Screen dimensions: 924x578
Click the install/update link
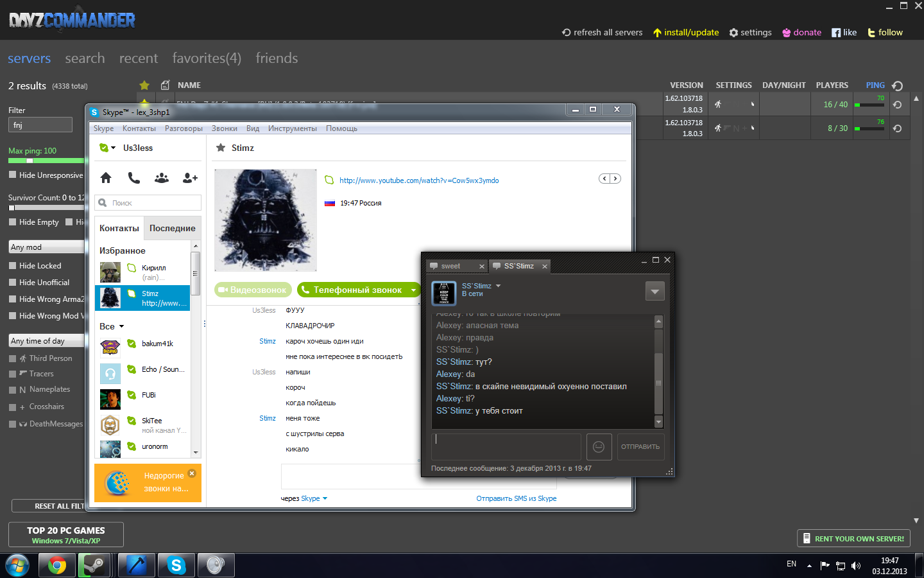(686, 32)
